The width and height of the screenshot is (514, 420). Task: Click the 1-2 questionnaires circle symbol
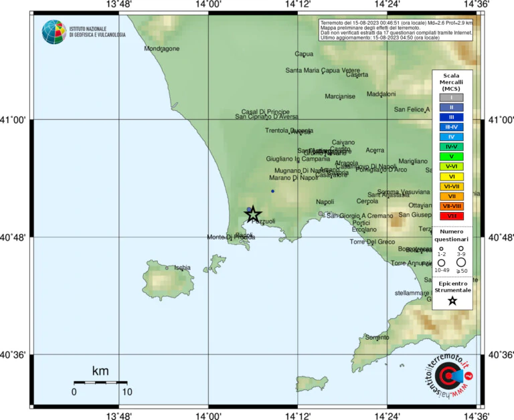click(441, 249)
